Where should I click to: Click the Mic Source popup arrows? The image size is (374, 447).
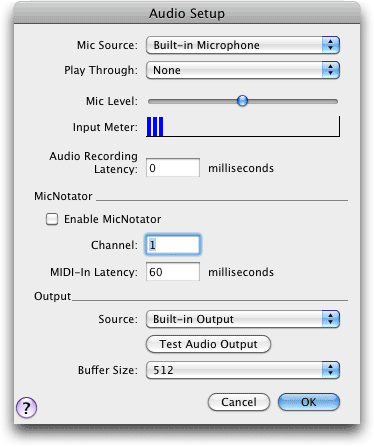(x=331, y=45)
